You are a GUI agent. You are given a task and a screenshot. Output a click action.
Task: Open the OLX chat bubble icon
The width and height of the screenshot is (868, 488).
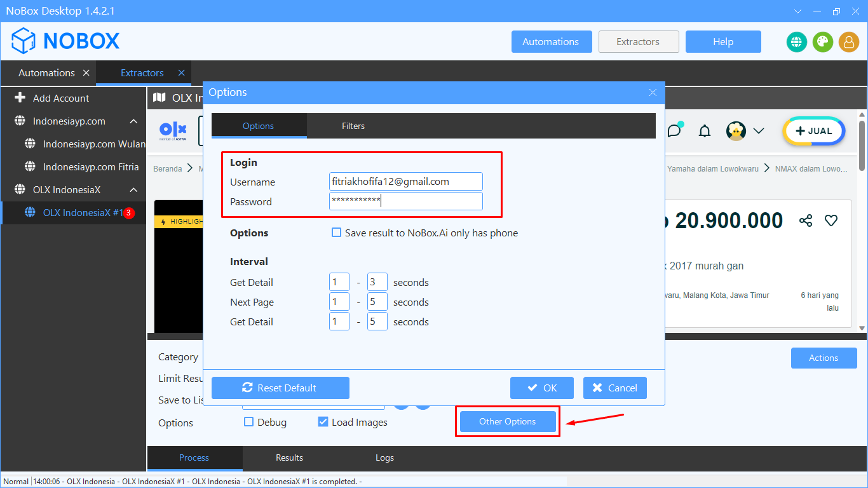pos(674,131)
